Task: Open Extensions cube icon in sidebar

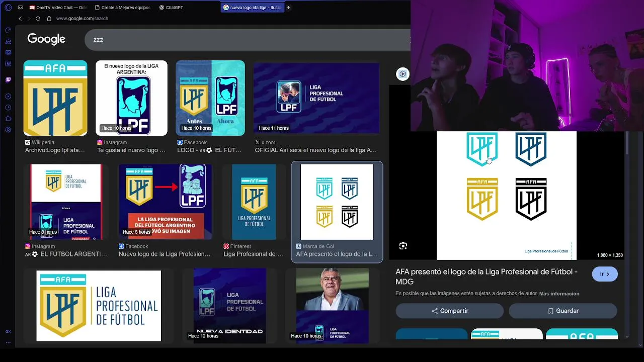Action: [x=8, y=118]
